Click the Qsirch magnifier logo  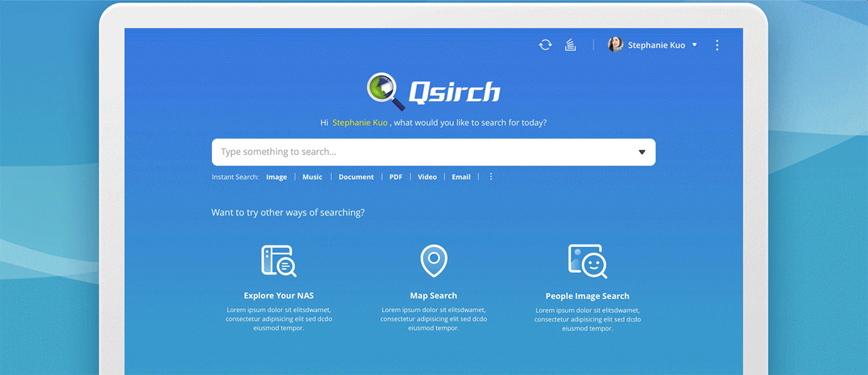386,92
